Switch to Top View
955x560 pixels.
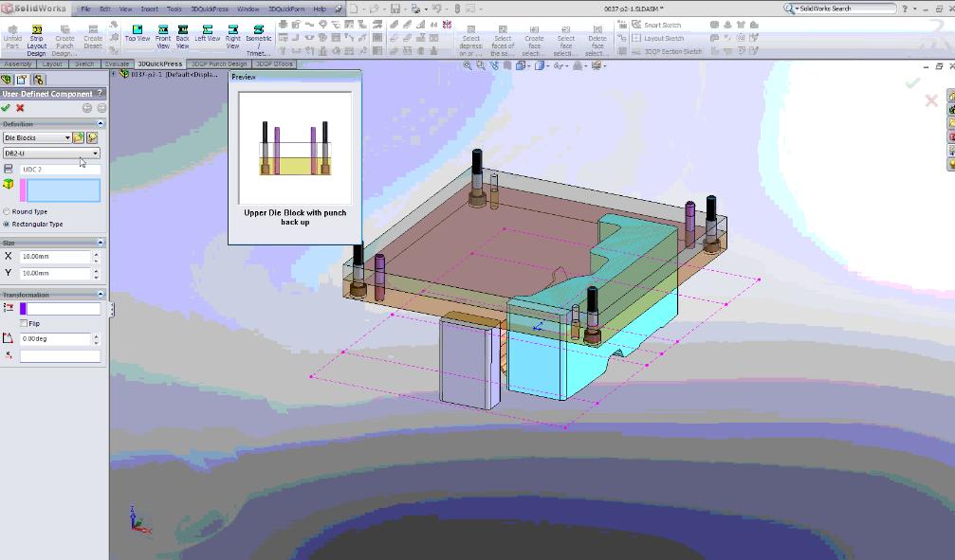click(x=138, y=33)
